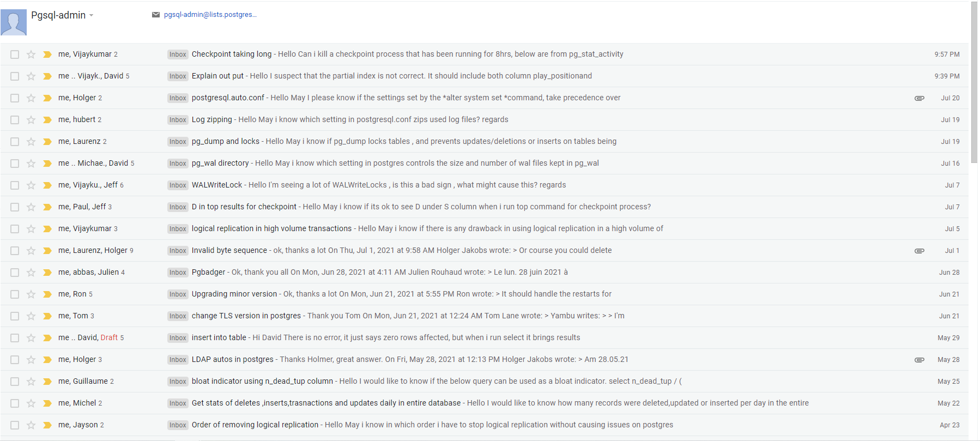The image size is (980, 441).
Task: Click the Inbox label on Pgbadger email
Action: (178, 273)
